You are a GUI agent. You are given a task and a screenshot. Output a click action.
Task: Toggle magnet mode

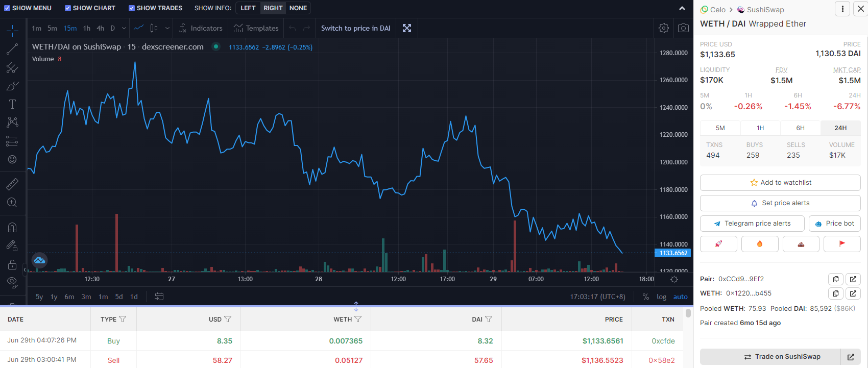pyautogui.click(x=12, y=227)
